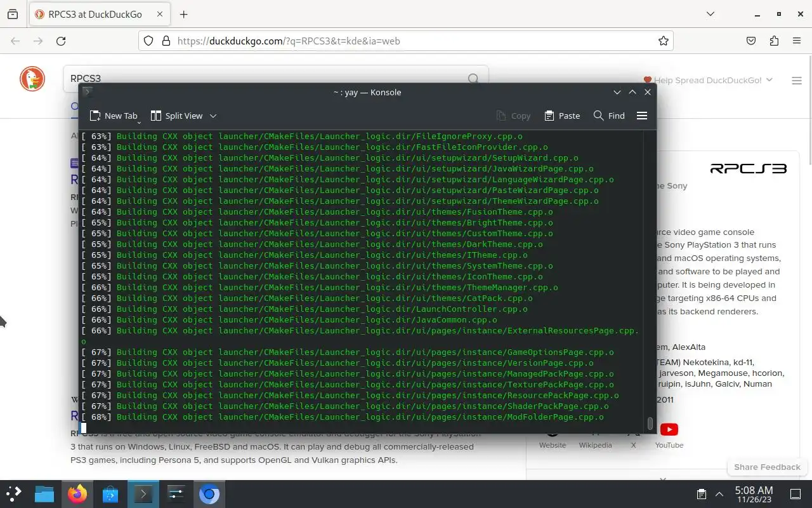Open Website link in RPCS3 panel
Image resolution: width=812 pixels, height=508 pixels.
553,445
